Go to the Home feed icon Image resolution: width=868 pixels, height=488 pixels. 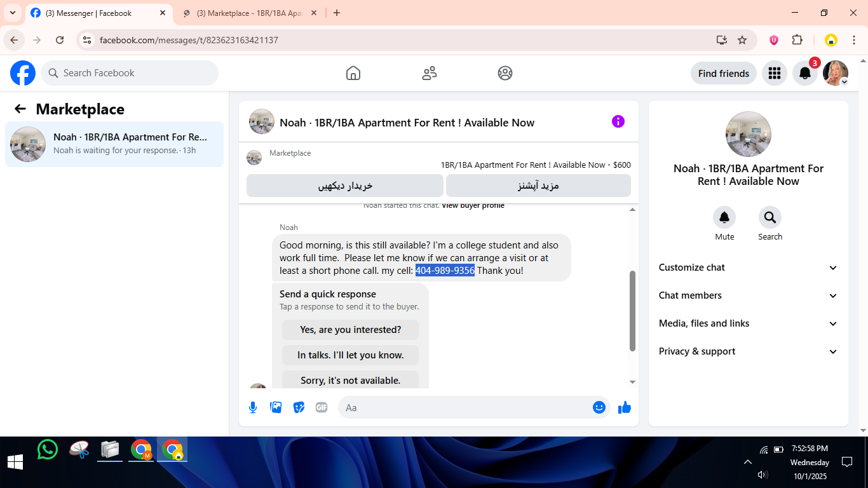[353, 73]
